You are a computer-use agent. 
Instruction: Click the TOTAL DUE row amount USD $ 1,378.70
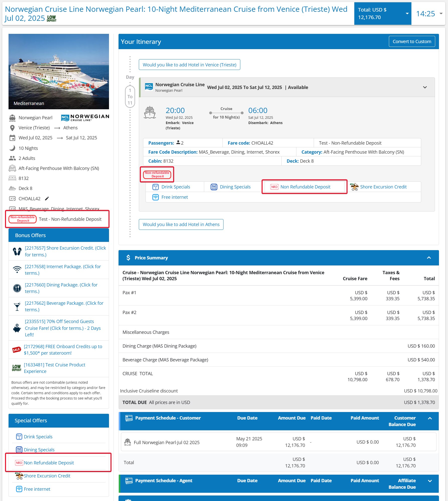419,402
